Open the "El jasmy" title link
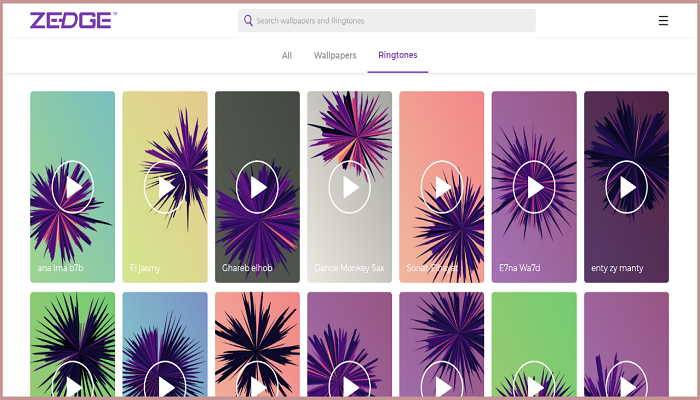700x400 pixels. (145, 268)
